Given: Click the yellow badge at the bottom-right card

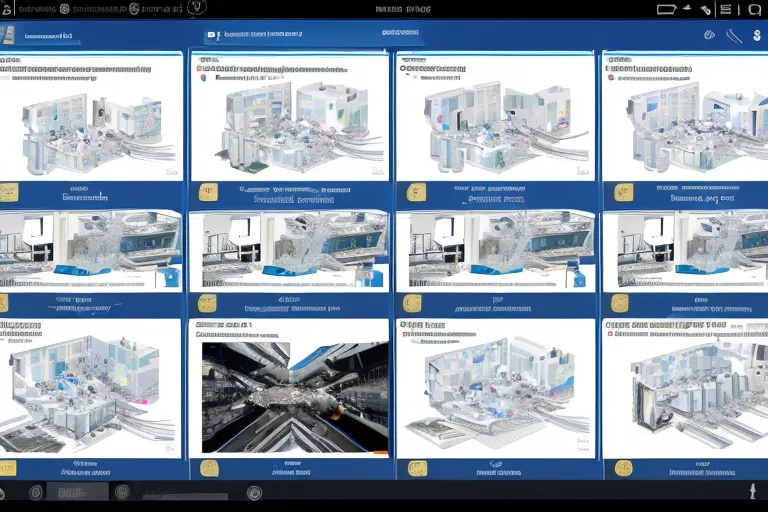Looking at the screenshot, I should (x=624, y=468).
